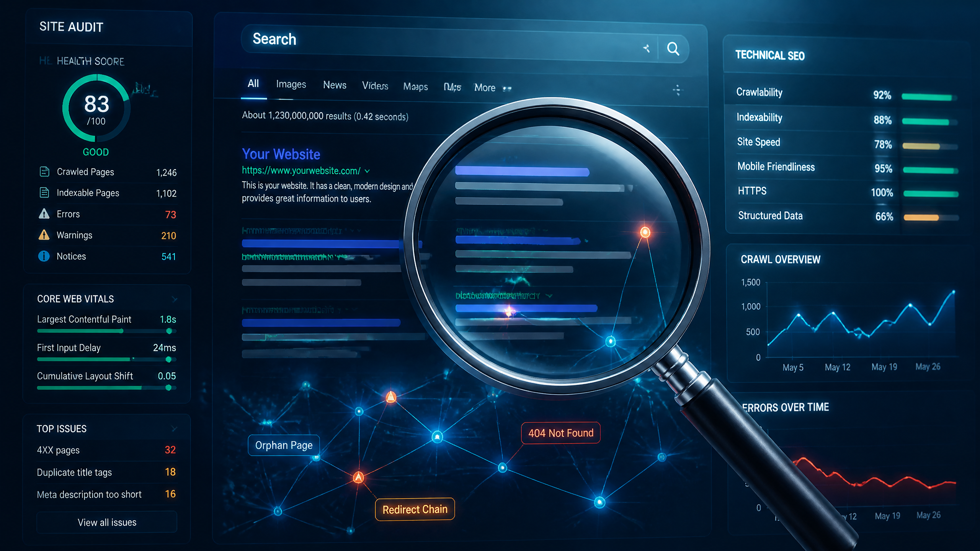This screenshot has width=980, height=551.
Task: Click the Mobile Friendliness 95% row
Action: coord(848,168)
